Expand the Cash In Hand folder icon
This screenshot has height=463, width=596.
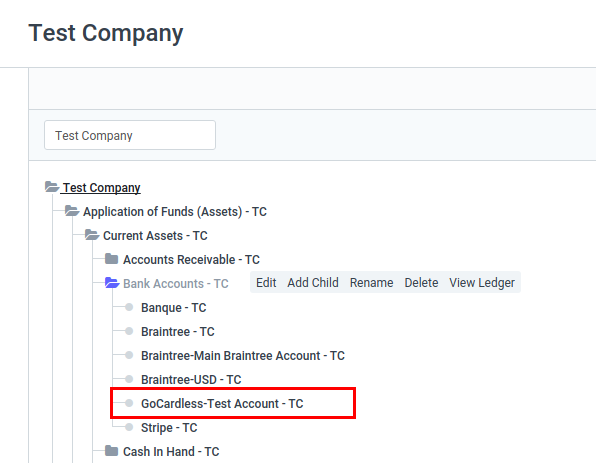(111, 451)
